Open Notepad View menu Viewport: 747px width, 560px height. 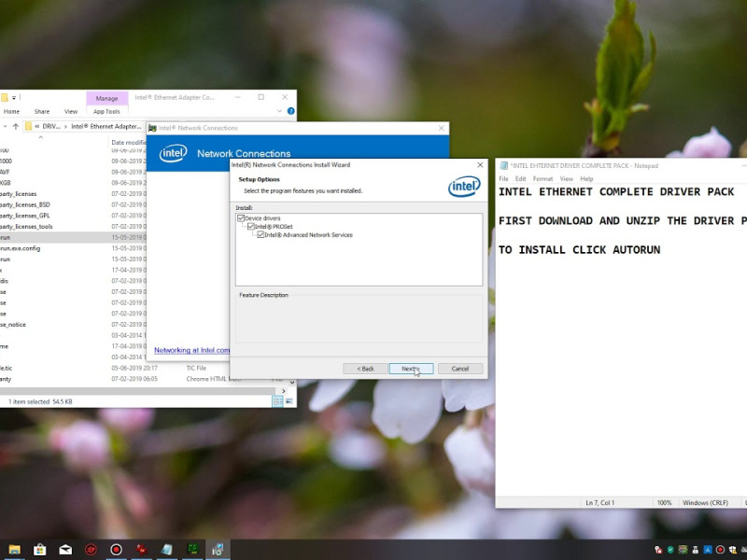coord(567,178)
